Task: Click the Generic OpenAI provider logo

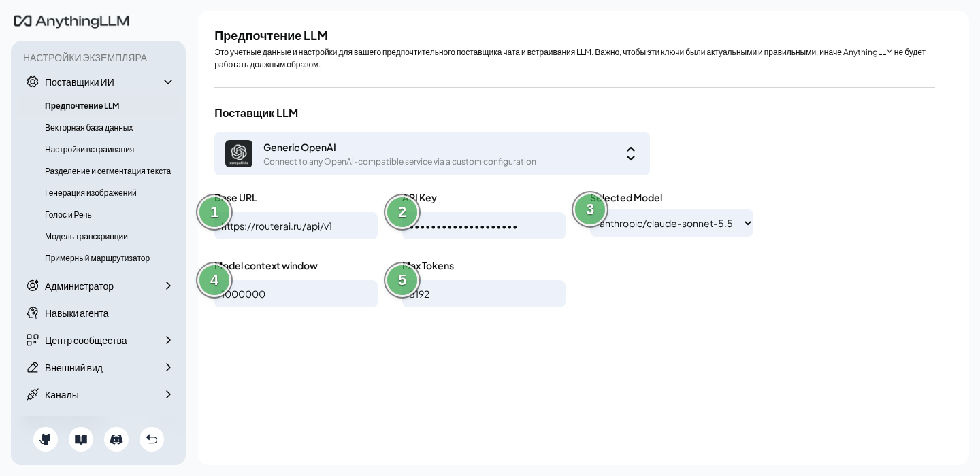Action: point(239,154)
